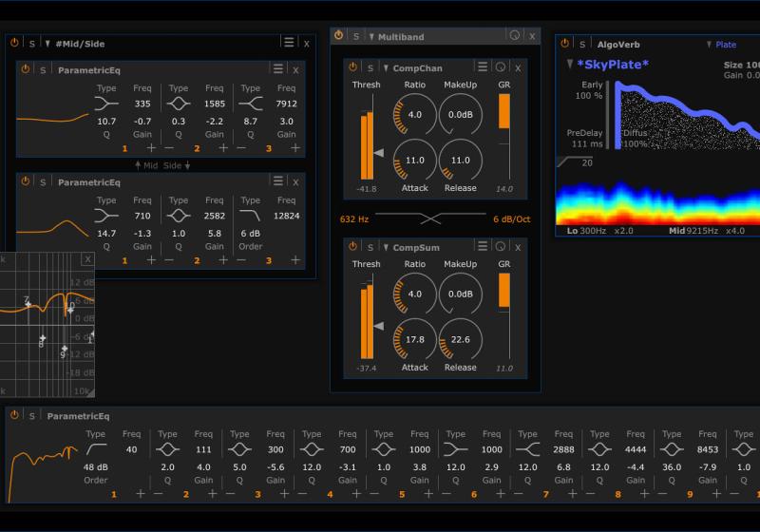The image size is (760, 532).
Task: Click CompChan Attack knob showing 11.0
Action: pyautogui.click(x=415, y=161)
